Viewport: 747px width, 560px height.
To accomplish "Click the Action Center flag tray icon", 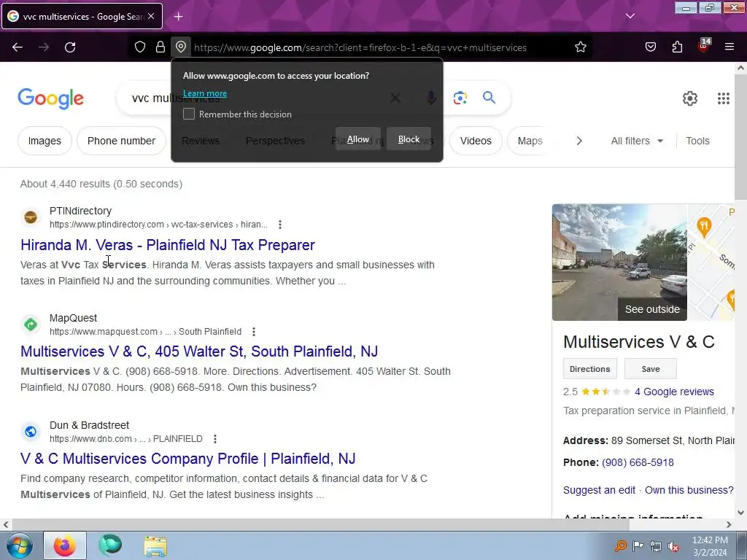I will pyautogui.click(x=638, y=545).
